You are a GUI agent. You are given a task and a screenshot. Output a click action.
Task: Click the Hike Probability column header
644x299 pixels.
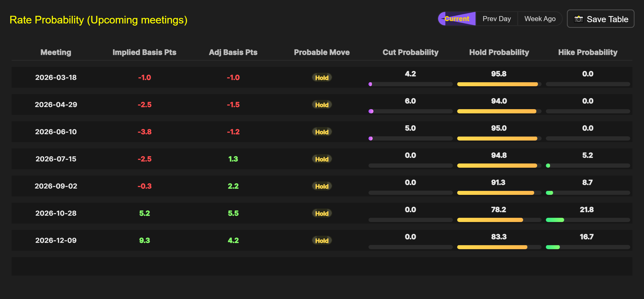(588, 52)
